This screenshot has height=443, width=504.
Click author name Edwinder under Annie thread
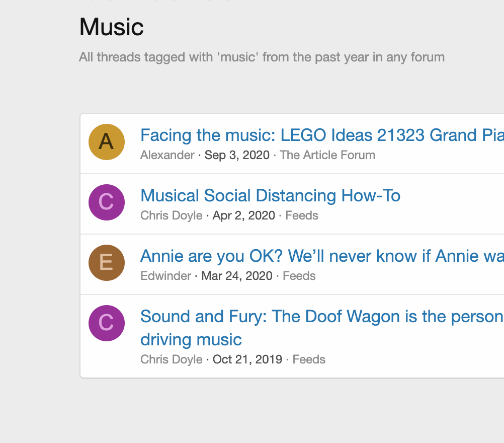[165, 276]
